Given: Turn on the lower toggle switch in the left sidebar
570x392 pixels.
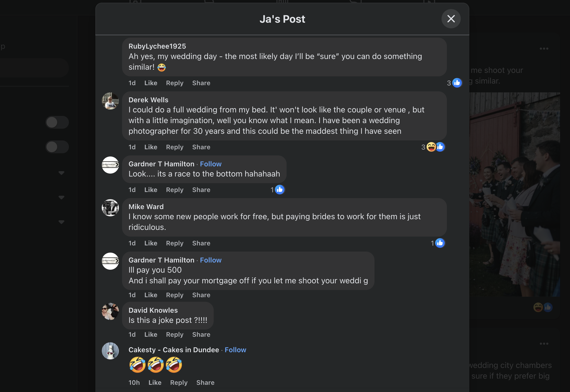Looking at the screenshot, I should pyautogui.click(x=57, y=147).
